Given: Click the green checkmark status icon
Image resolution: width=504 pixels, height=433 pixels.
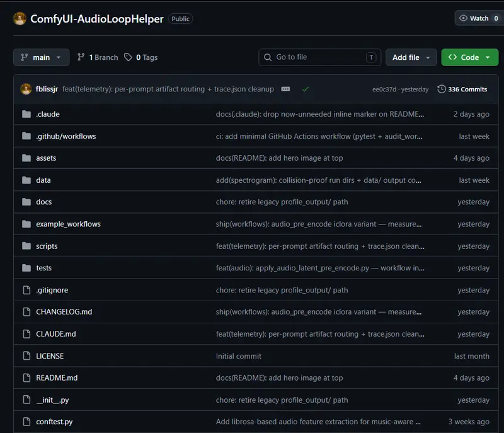Looking at the screenshot, I should click(305, 89).
